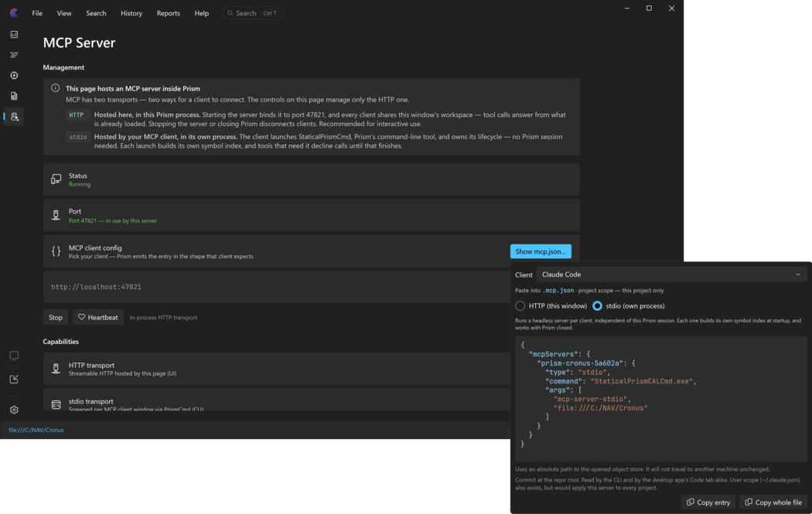Open the feedback chat bubble sidebar icon
This screenshot has width=812, height=514.
14,356
